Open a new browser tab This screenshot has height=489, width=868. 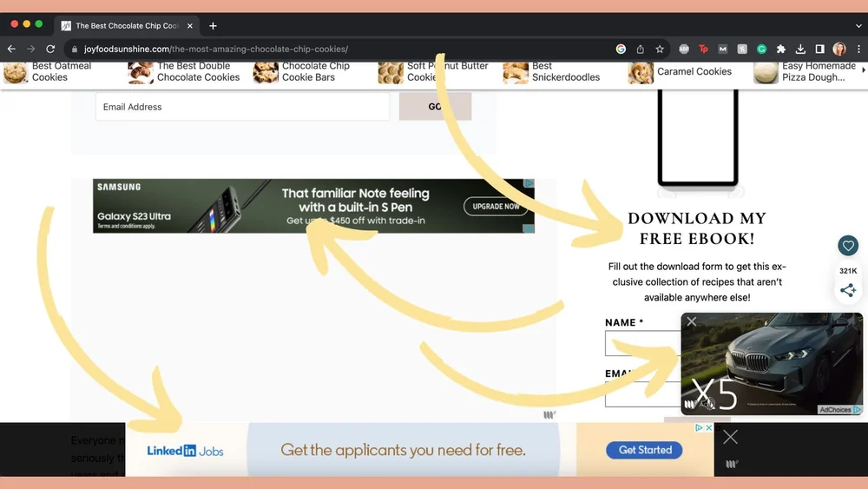pos(214,25)
